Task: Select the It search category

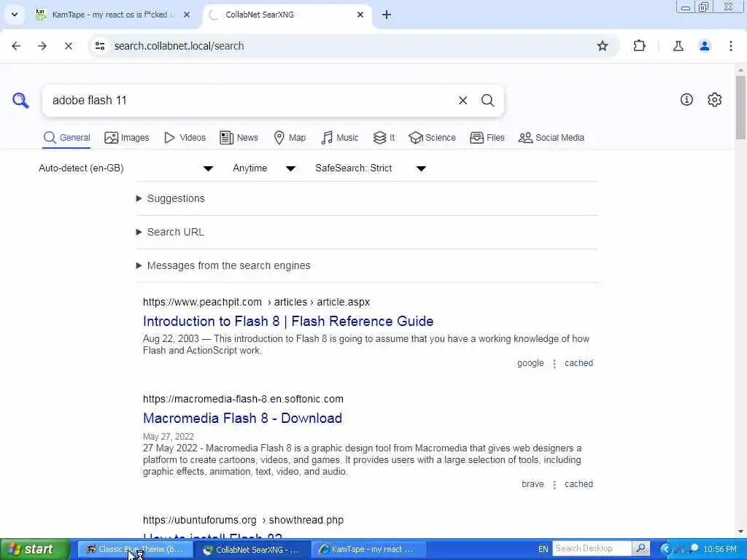Action: 384,138
